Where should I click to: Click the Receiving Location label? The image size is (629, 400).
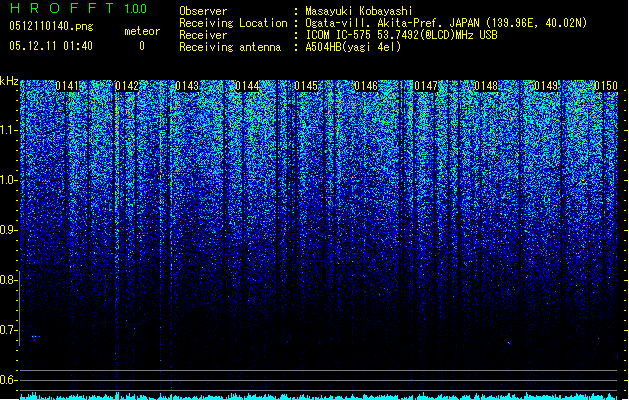233,23
